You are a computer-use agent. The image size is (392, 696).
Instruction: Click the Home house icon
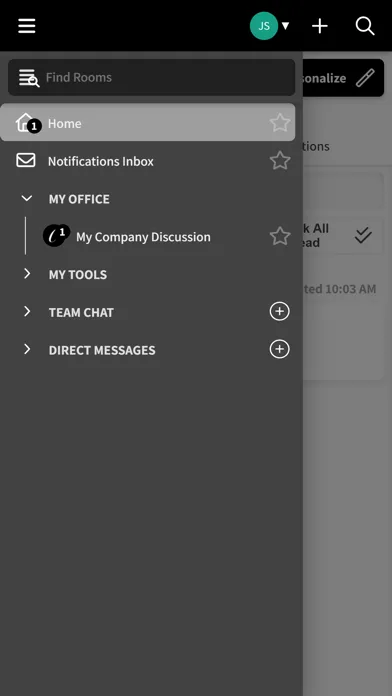pyautogui.click(x=25, y=122)
